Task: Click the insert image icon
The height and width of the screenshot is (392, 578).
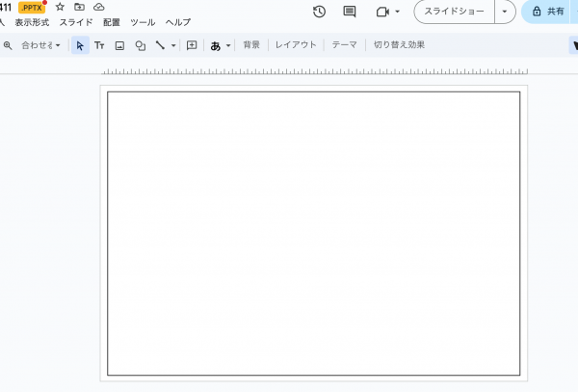Action: pyautogui.click(x=119, y=45)
